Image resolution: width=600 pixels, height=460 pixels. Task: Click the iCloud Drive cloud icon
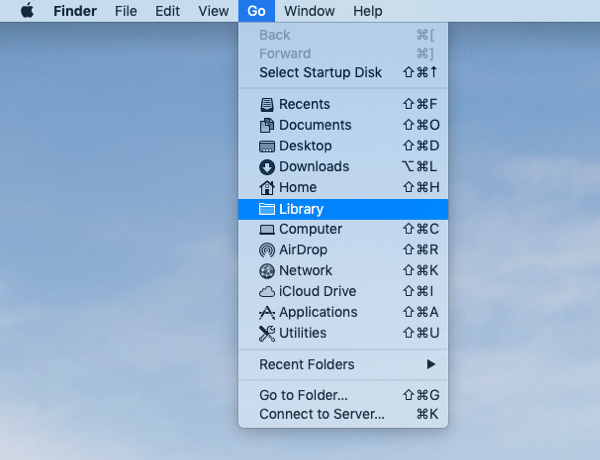pyautogui.click(x=267, y=292)
